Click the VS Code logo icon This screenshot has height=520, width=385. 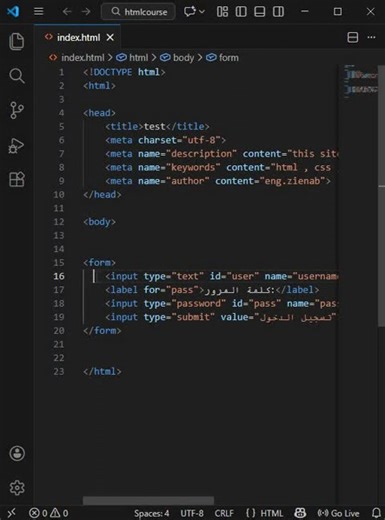pyautogui.click(x=13, y=12)
